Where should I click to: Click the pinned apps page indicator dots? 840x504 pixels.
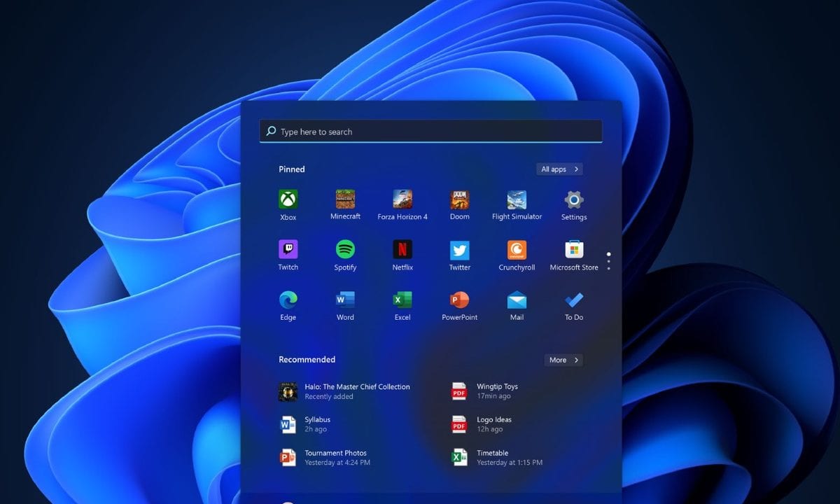609,261
